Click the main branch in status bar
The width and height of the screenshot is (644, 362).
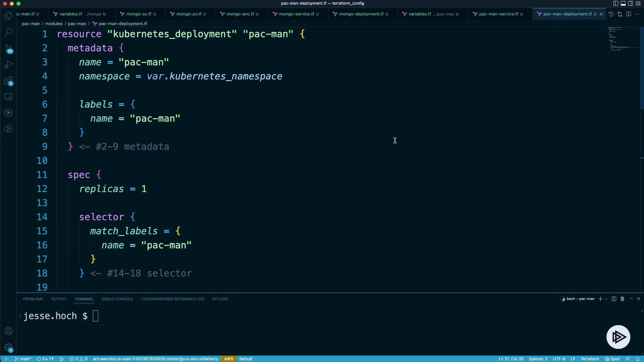point(23,359)
